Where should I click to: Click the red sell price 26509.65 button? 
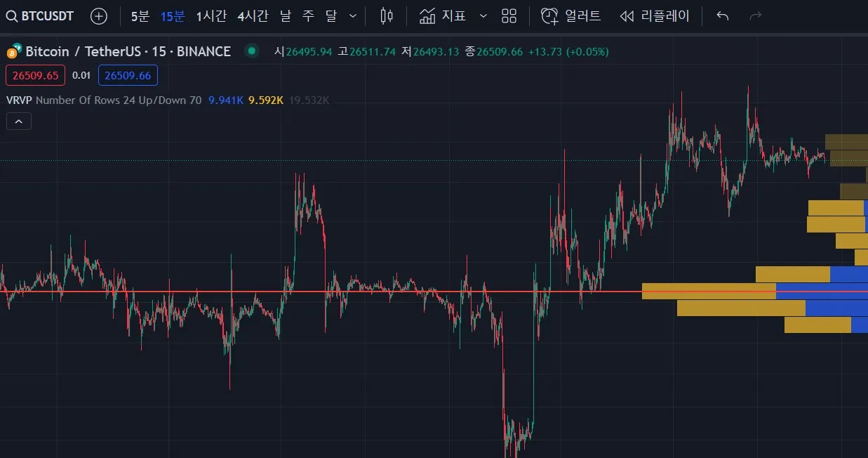tap(35, 75)
